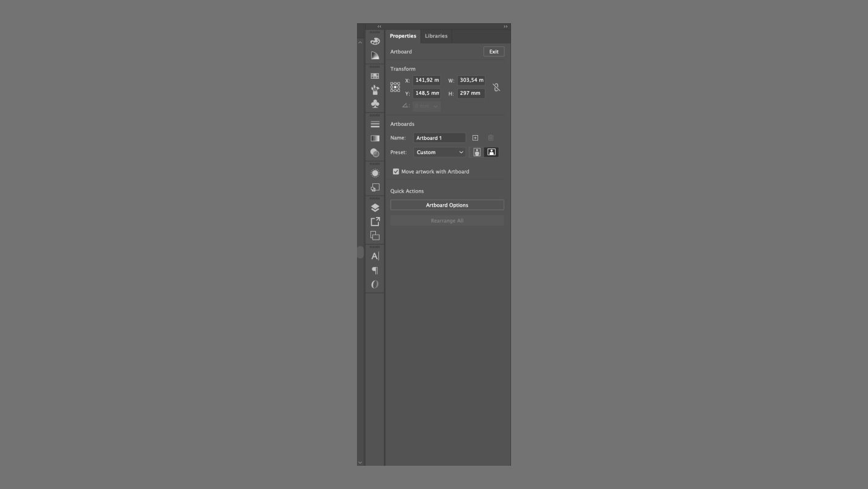Viewport: 868px width, 489px height.
Task: Toggle the constrain width and height link
Action: pos(496,87)
